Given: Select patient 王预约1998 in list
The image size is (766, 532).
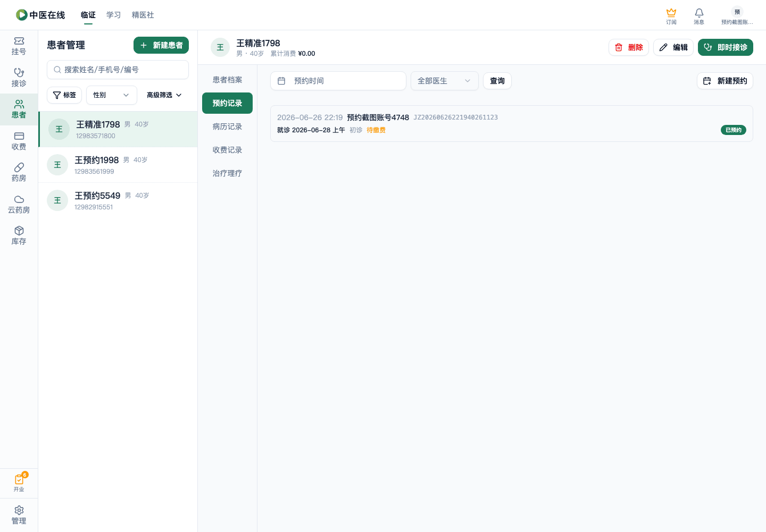Looking at the screenshot, I should [x=118, y=165].
